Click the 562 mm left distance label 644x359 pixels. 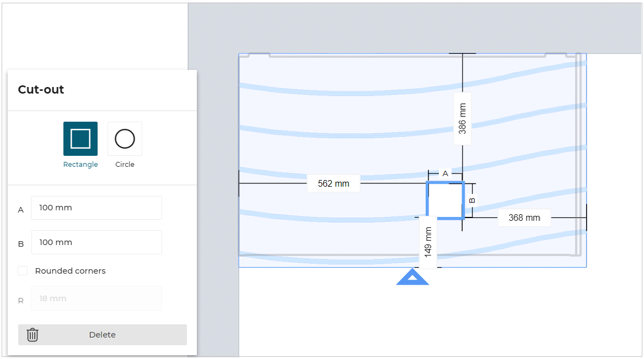334,183
